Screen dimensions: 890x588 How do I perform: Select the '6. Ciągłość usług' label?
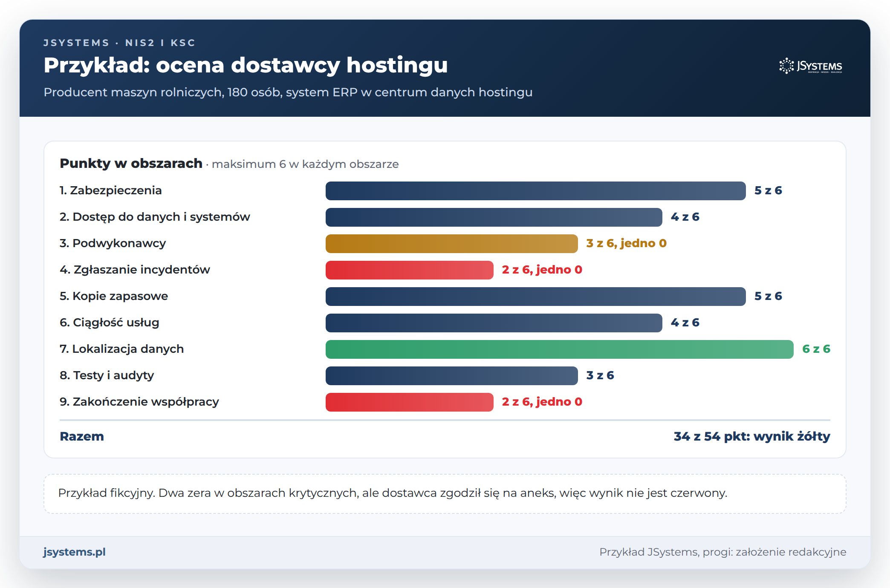click(110, 323)
